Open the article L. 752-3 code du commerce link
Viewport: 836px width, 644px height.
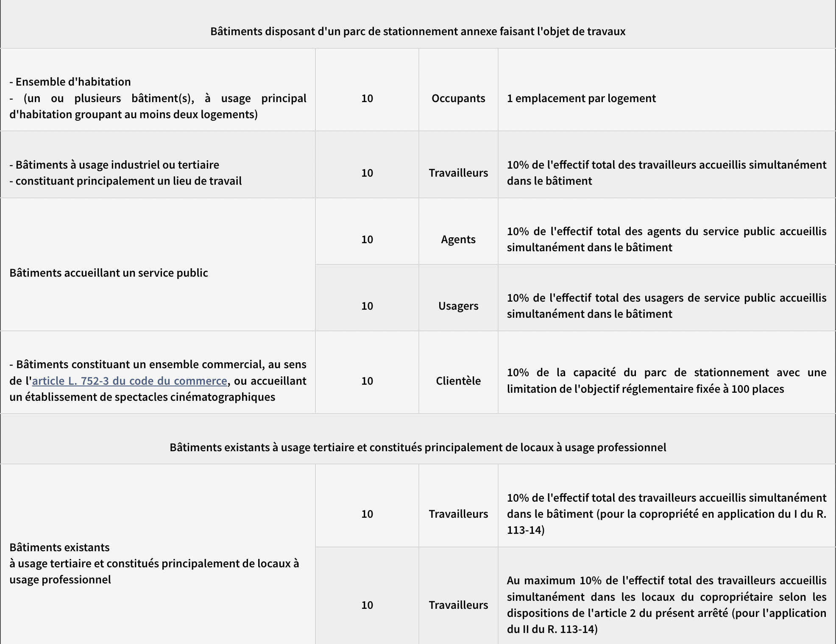point(129,380)
